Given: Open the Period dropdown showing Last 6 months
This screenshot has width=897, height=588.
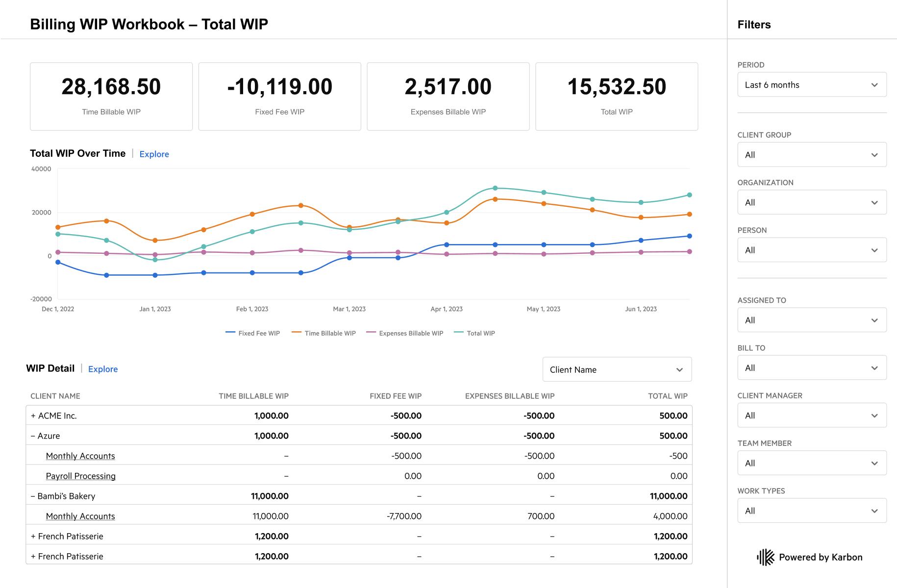Looking at the screenshot, I should click(811, 84).
